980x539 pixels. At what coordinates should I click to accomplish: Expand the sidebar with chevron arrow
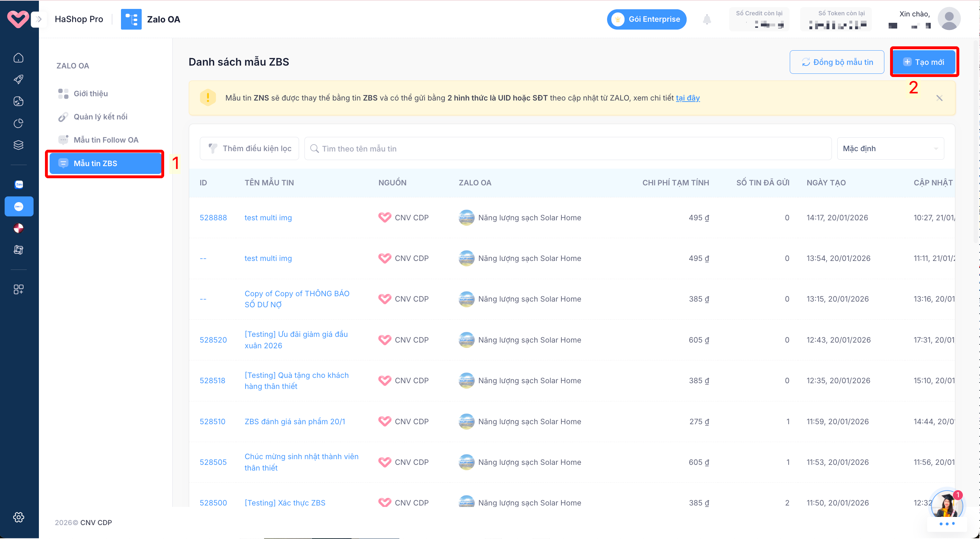point(39,19)
